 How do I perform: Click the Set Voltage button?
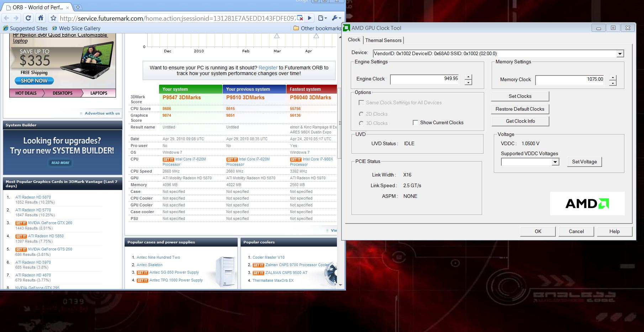585,162
